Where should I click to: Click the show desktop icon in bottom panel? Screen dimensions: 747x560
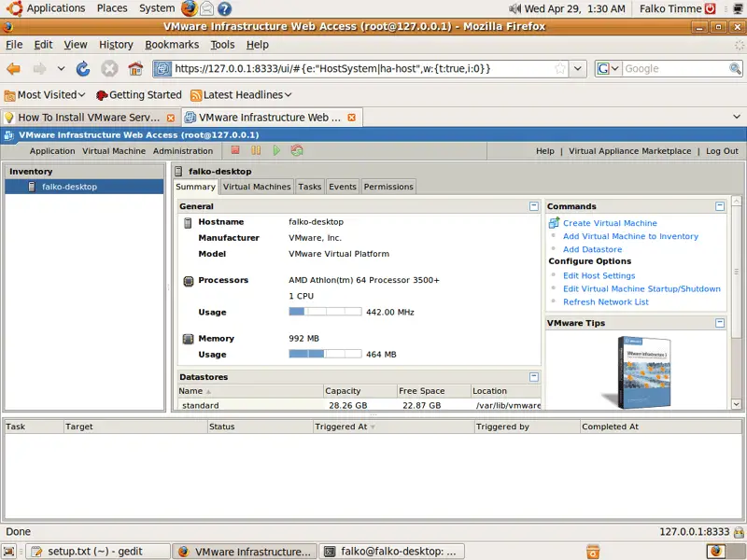(x=9, y=552)
